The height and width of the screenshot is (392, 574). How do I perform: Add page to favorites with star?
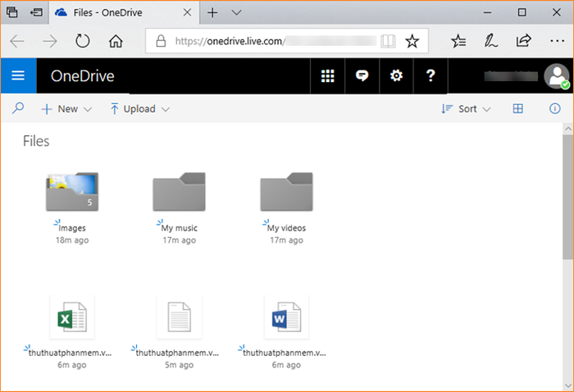click(412, 41)
